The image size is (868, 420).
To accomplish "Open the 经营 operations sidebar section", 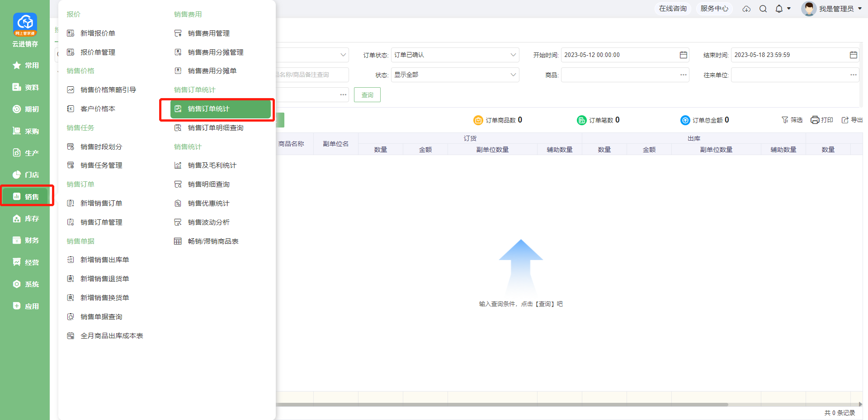I will pos(25,262).
